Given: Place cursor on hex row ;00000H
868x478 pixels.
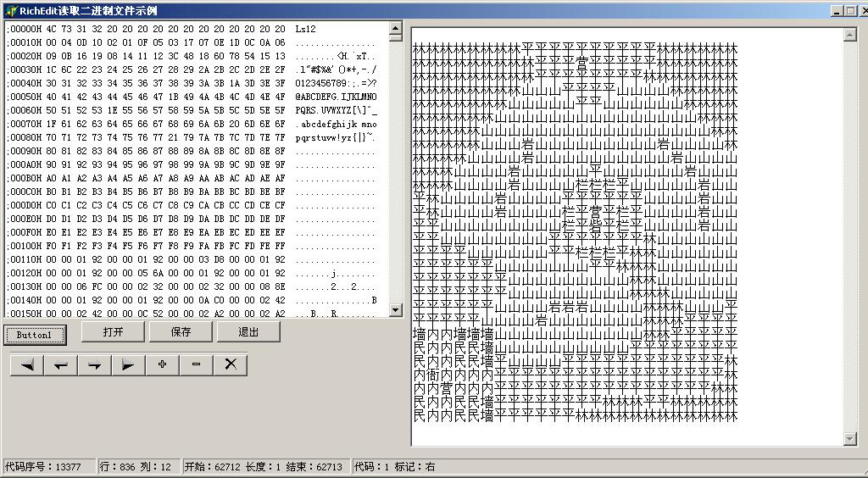Looking at the screenshot, I should click(x=146, y=29).
